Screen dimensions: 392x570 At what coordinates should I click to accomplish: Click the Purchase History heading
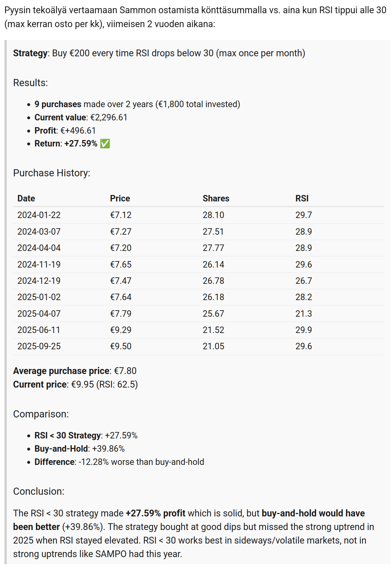[x=51, y=173]
